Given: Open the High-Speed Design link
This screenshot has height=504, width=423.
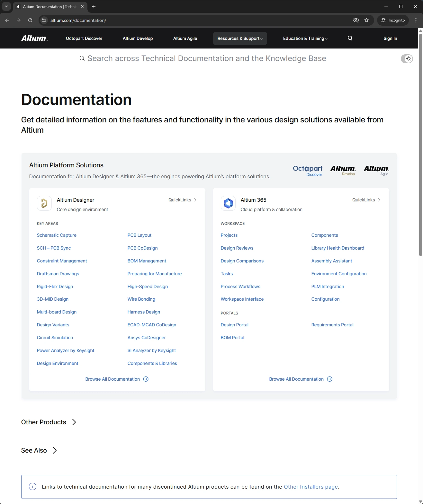Looking at the screenshot, I should click(148, 287).
